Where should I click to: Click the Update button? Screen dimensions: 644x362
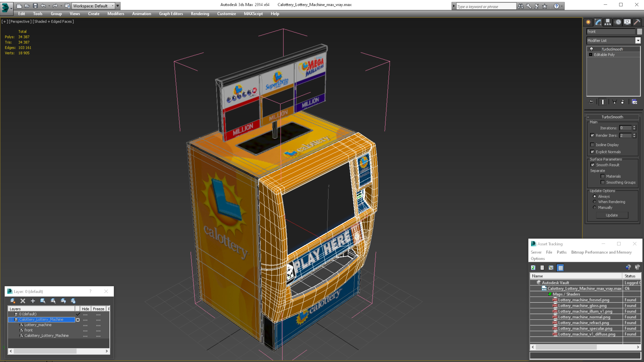612,215
